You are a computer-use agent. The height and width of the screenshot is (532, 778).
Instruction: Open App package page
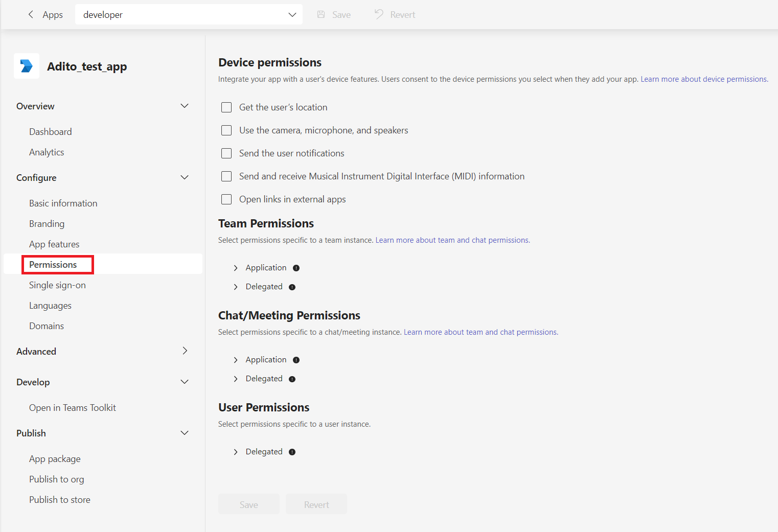tap(55, 459)
